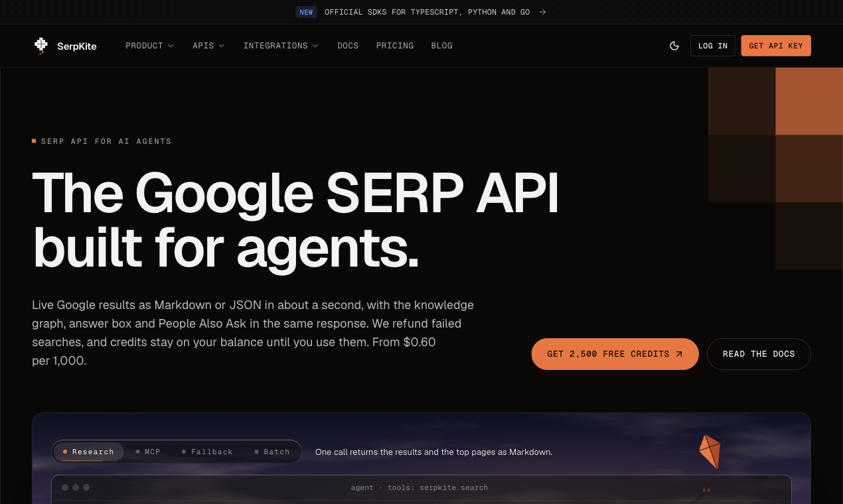Click the Get API Key button
The image size is (843, 504).
776,46
